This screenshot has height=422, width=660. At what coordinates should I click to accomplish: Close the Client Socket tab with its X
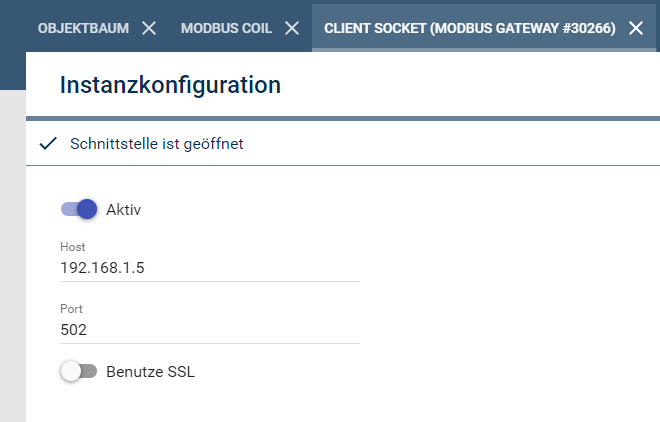[636, 28]
